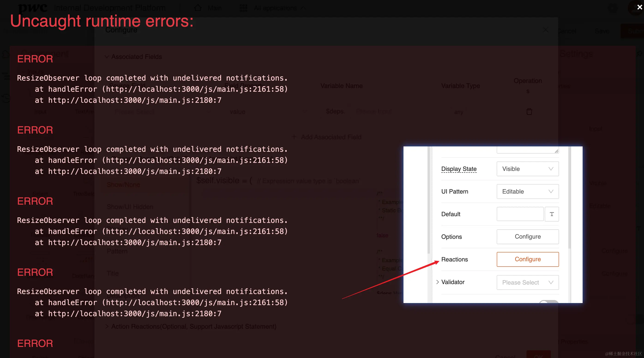Screen dimensions: 644x358
Task: Click Configure button for Options
Action: click(x=527, y=237)
